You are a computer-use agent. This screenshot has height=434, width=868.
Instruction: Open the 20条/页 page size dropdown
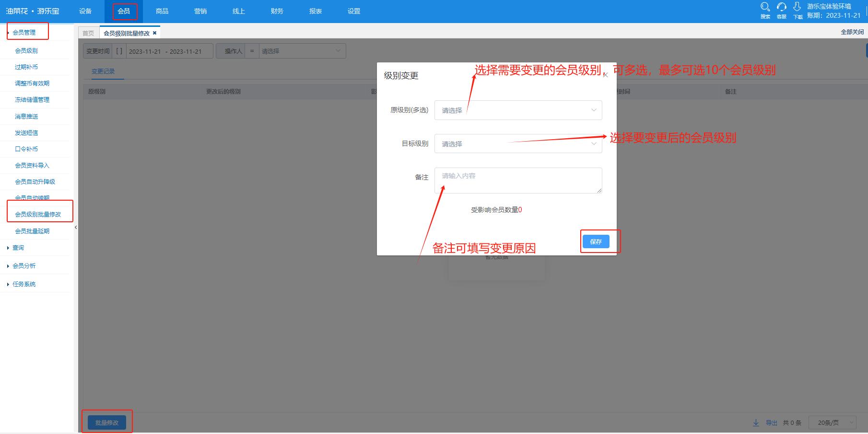coord(833,422)
